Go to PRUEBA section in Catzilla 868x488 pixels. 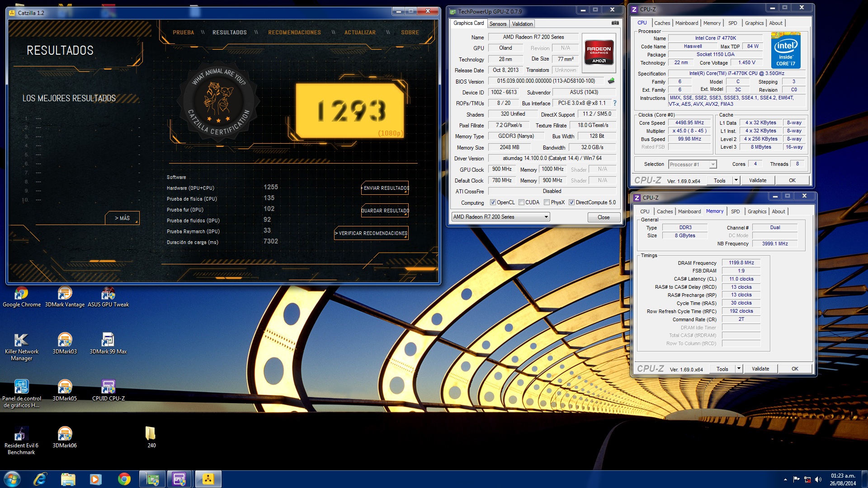pyautogui.click(x=184, y=33)
